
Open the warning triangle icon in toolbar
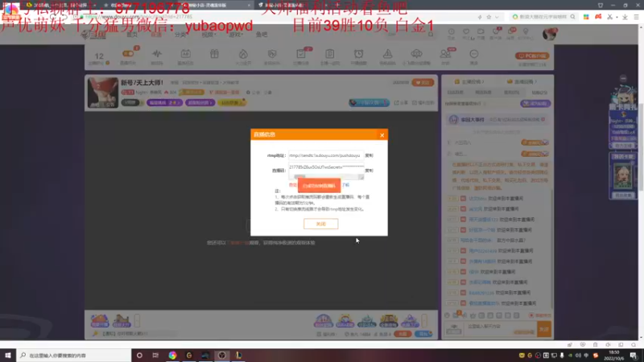(387, 54)
